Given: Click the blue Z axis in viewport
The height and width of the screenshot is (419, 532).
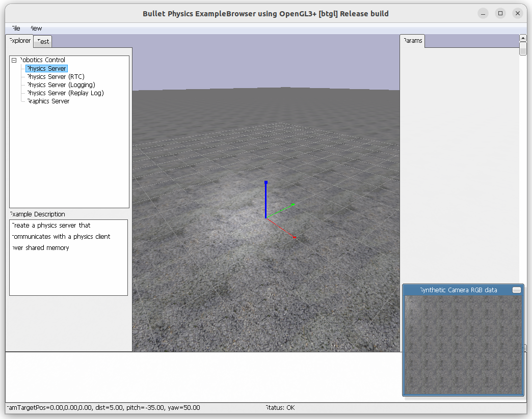Looking at the screenshot, I should [265, 200].
